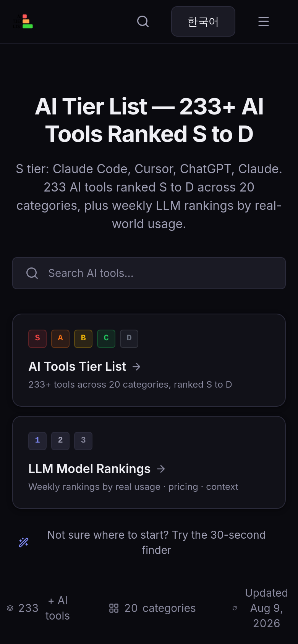
Task: Click rank 3 badge
Action: (83, 441)
